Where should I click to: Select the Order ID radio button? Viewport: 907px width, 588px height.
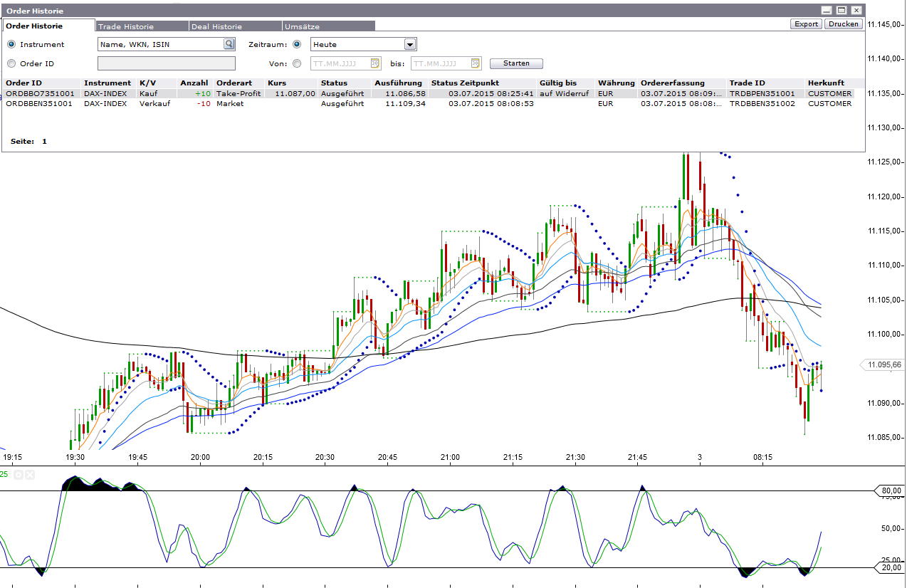click(11, 63)
